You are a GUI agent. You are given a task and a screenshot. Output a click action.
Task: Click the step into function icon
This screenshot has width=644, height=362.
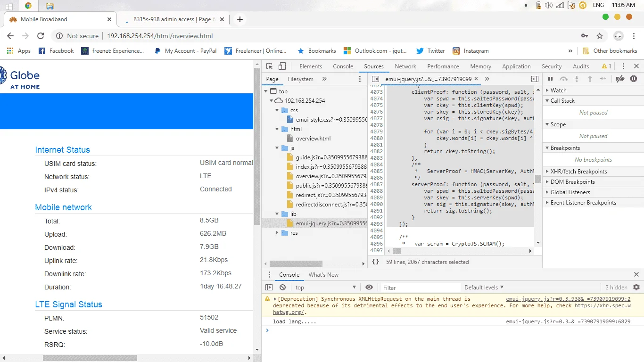tap(576, 79)
